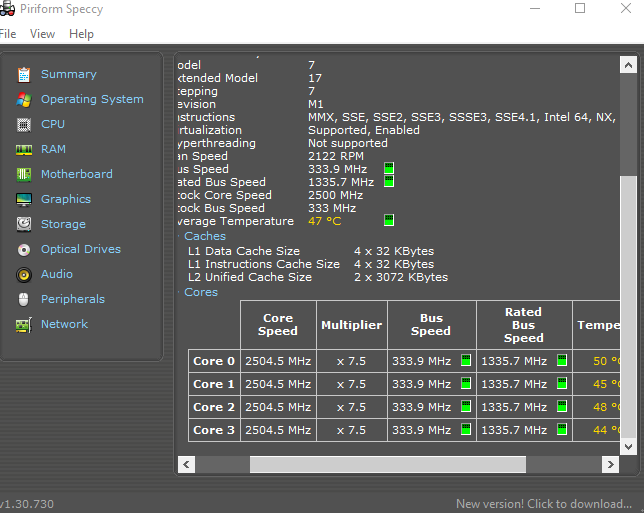Click Core 3 Rated Bus Speed graph icon
Viewport: 644px width, 513px height.
pyautogui.click(x=562, y=429)
